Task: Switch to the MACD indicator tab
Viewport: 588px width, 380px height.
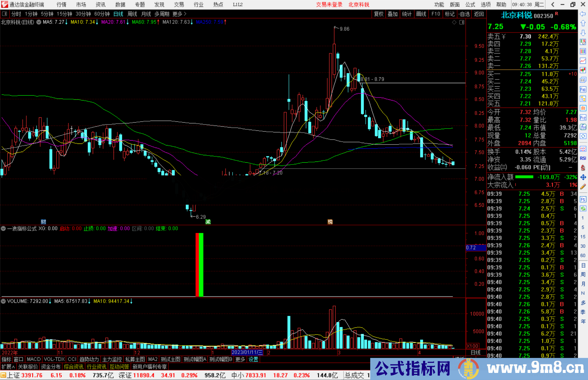Action: tap(33, 359)
